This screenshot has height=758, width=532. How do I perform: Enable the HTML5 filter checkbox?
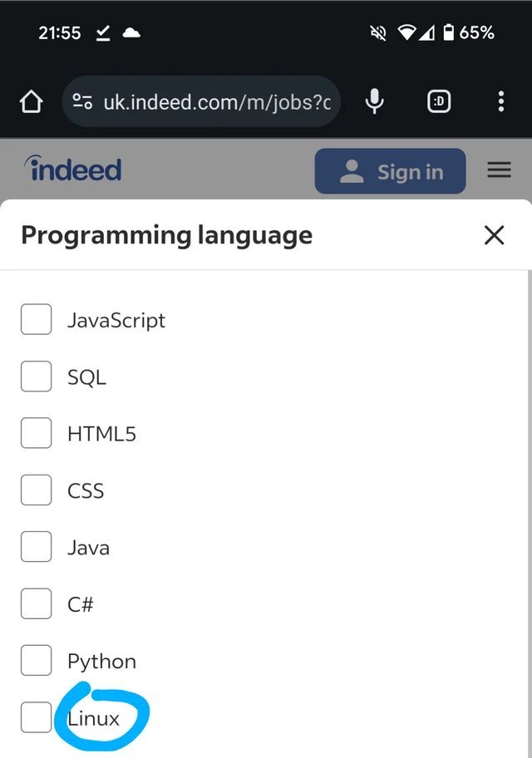pyautogui.click(x=36, y=433)
